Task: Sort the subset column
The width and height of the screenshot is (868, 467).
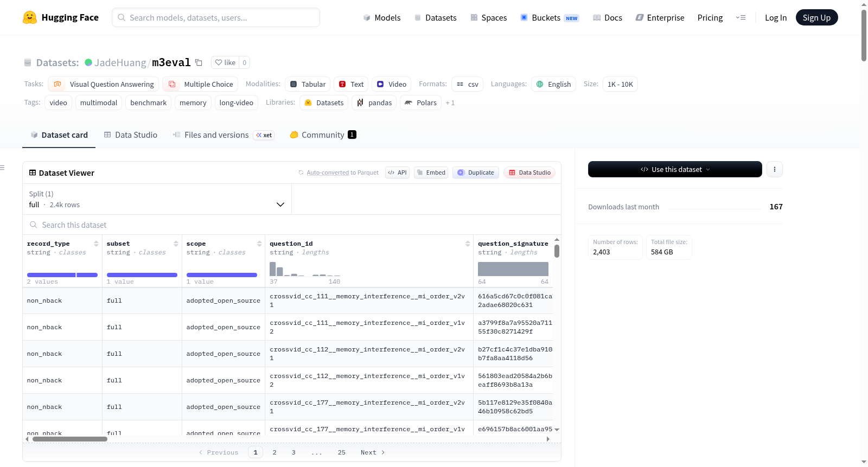Action: tap(176, 244)
